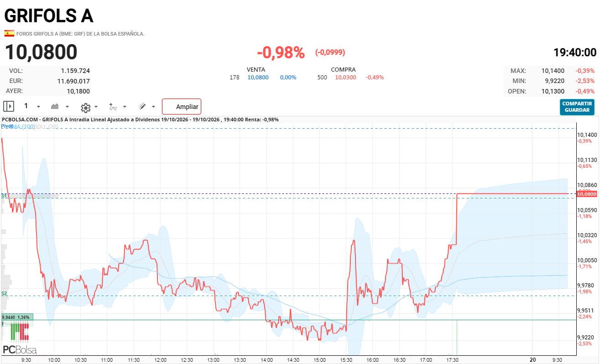Click the 9,9511 price axis label
Image resolution: width=600 pixels, height=364 pixels.
click(586, 310)
